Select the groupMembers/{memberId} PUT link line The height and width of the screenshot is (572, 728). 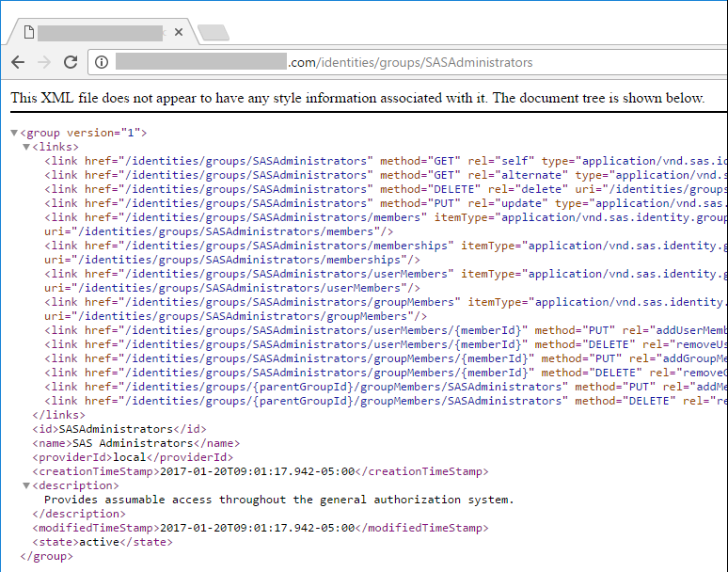386,358
